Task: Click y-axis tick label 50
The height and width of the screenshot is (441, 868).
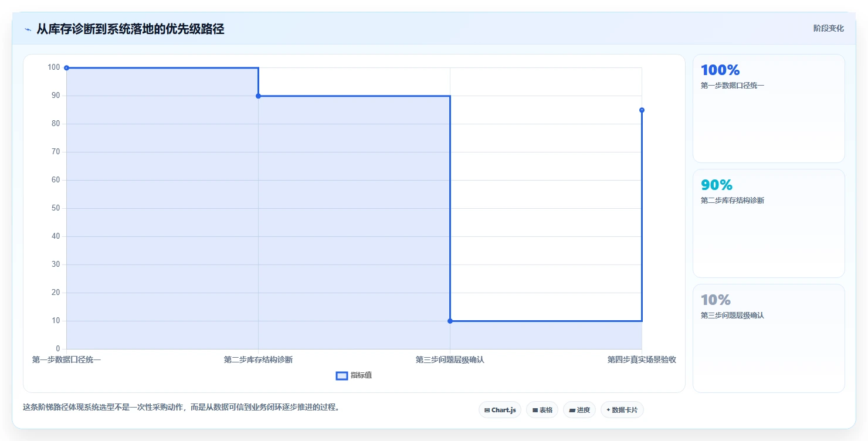Action: pyautogui.click(x=56, y=208)
